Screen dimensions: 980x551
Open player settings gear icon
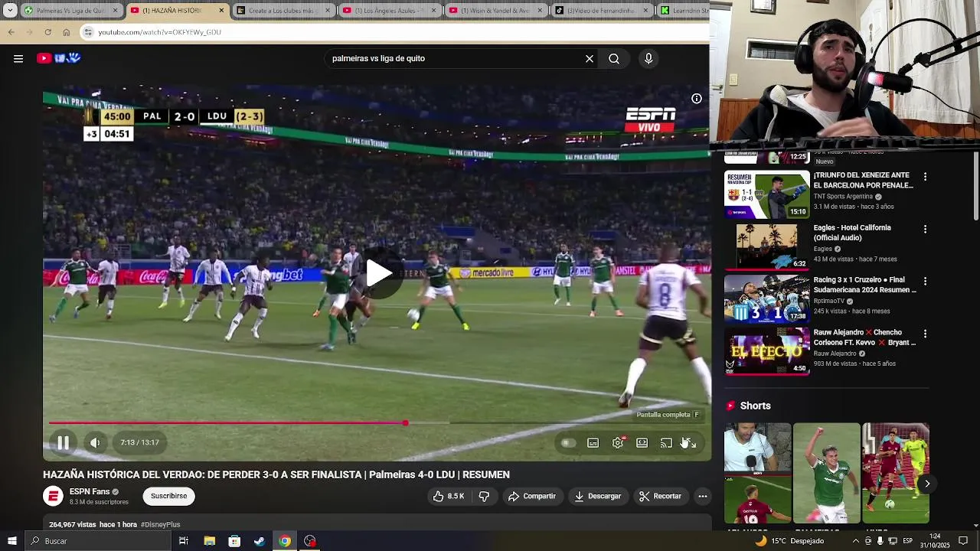(618, 442)
